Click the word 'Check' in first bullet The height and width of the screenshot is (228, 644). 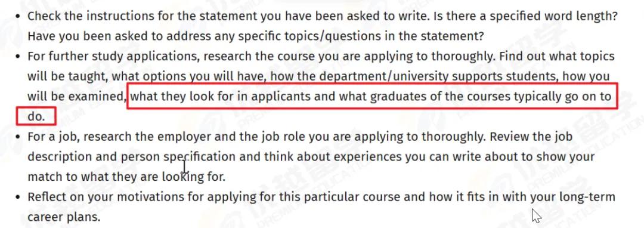42,17
